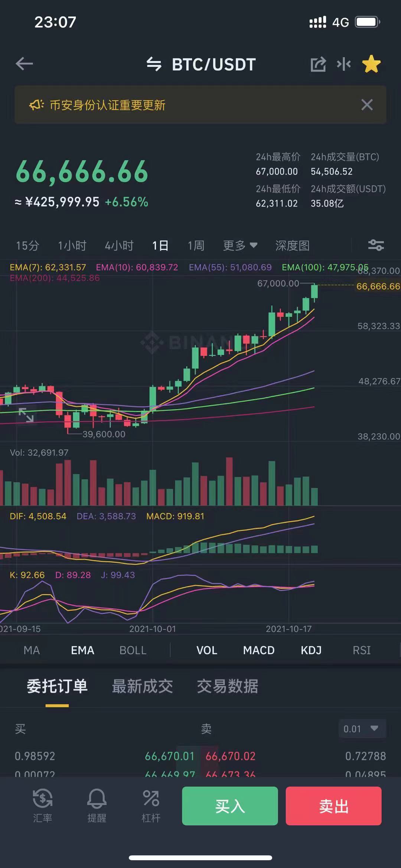Viewport: 401px width, 868px height.
Task: Tap the 提醒 alert bell icon
Action: pyautogui.click(x=97, y=805)
